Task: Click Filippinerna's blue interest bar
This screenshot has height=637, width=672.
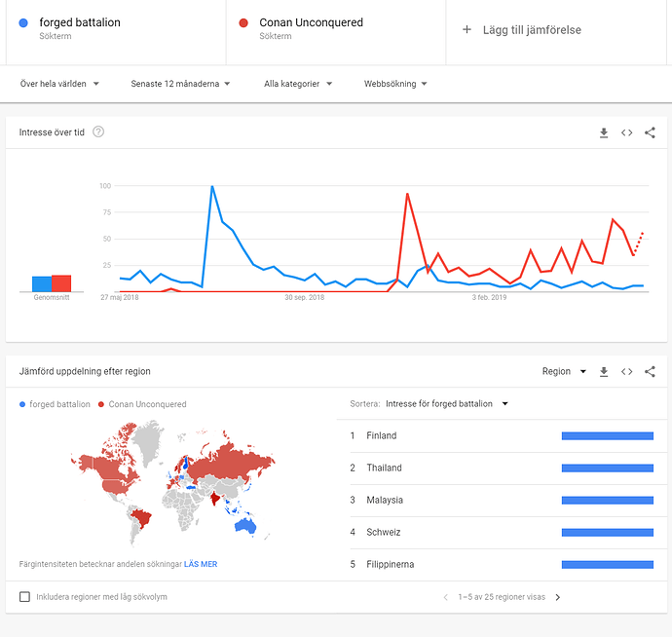Action: 608,565
